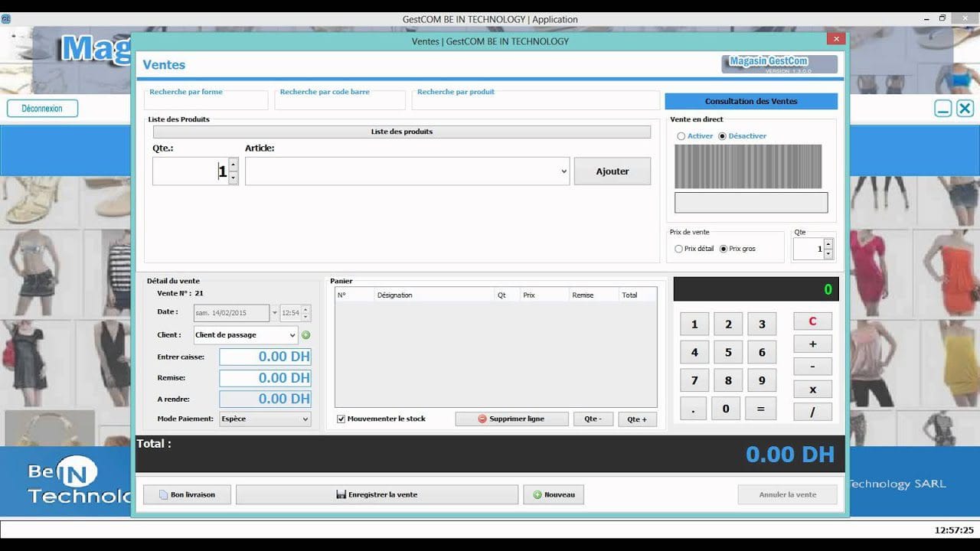Increase the Prix de vente Qte spinner
This screenshot has width=980, height=551.
[828, 244]
